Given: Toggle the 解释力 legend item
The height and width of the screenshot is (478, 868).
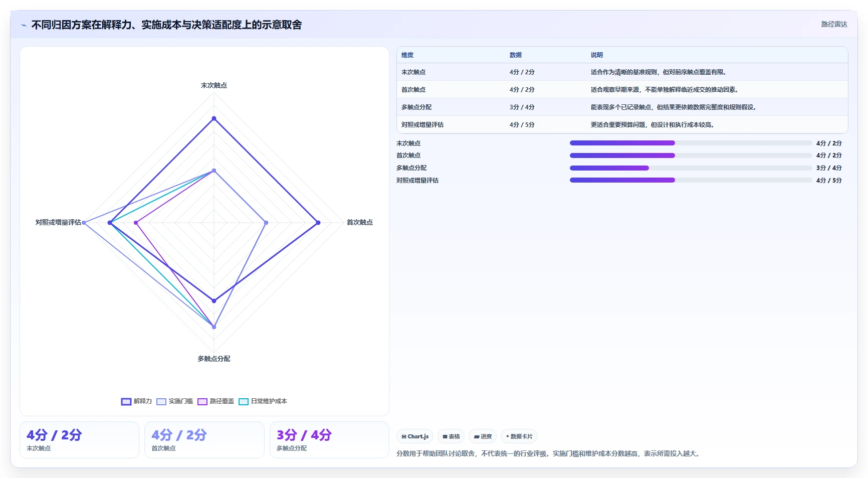Looking at the screenshot, I should 136,401.
